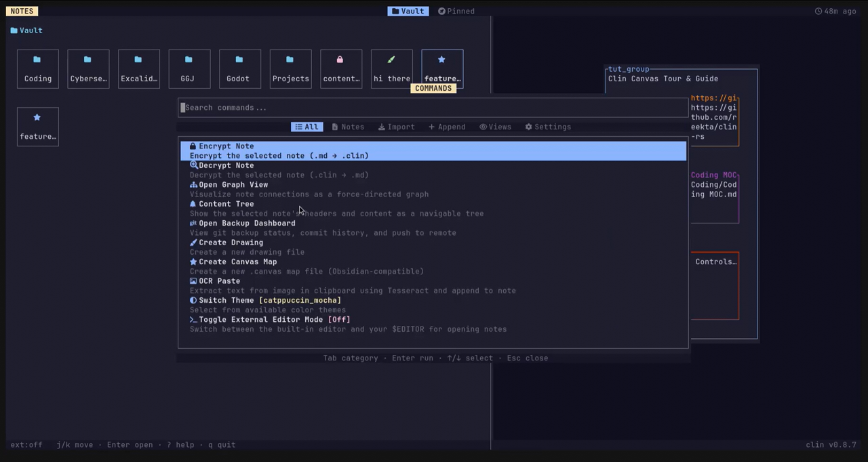Click the brush icon beside Create Drawing
The width and height of the screenshot is (868, 462).
click(x=193, y=243)
